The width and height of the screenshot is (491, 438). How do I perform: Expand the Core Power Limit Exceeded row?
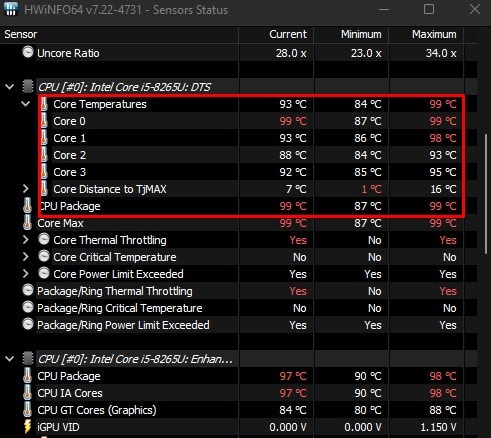(26, 274)
